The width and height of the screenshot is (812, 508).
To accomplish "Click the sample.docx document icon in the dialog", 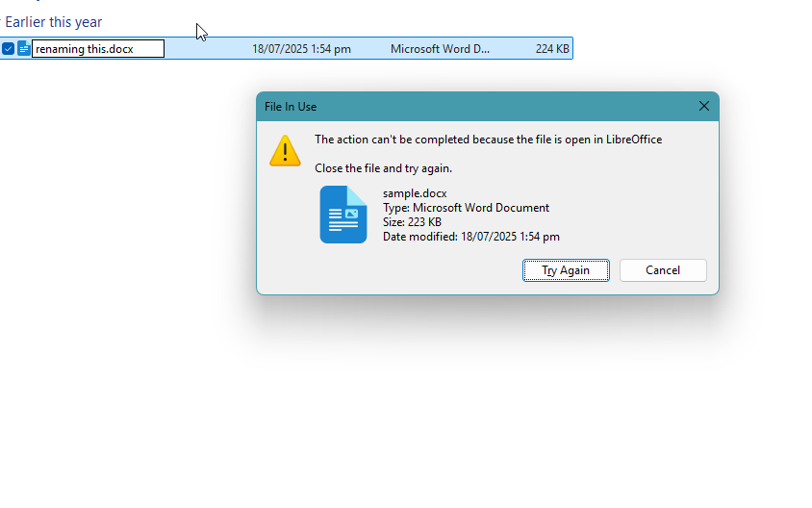I will coord(343,215).
